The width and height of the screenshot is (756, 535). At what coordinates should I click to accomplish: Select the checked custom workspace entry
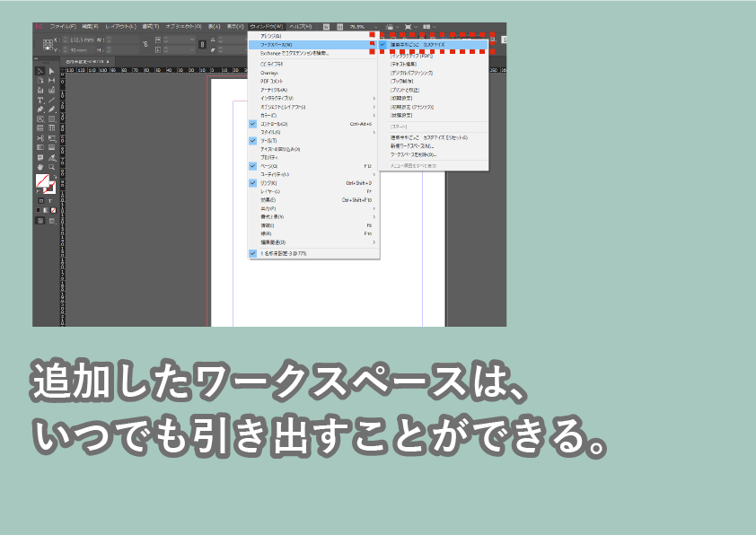[x=433, y=44]
